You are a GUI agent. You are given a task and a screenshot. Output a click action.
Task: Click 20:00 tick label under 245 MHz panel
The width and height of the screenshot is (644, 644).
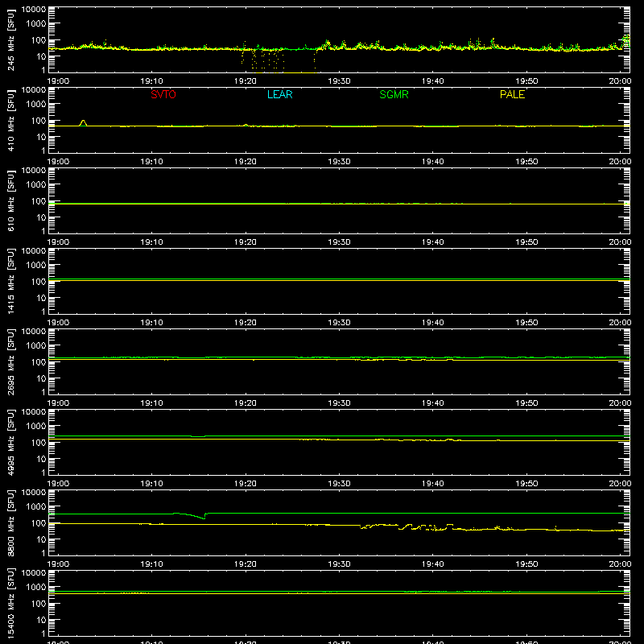point(620,81)
